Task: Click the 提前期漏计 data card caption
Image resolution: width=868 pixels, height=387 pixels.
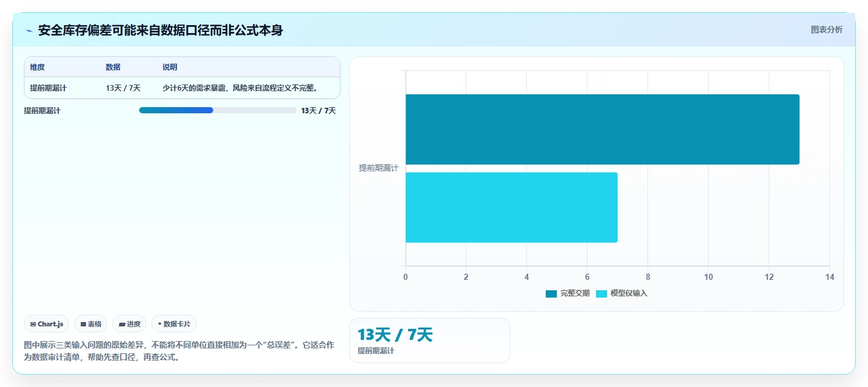Action: tap(376, 351)
